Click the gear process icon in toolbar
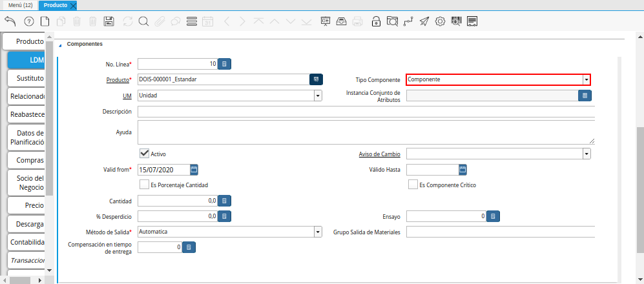 pos(440,21)
